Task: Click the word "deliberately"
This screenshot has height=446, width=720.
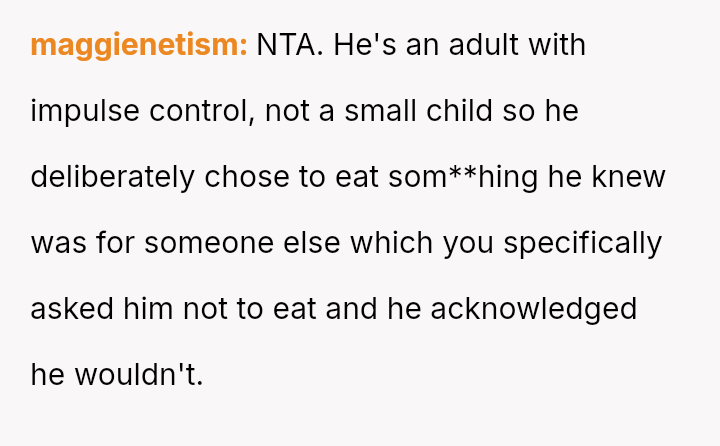Action: pos(112,177)
